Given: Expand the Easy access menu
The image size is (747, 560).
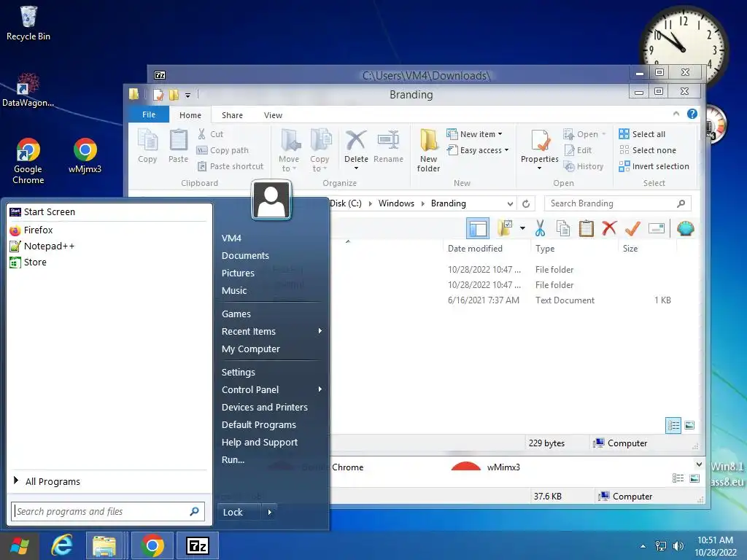Looking at the screenshot, I should [x=478, y=150].
